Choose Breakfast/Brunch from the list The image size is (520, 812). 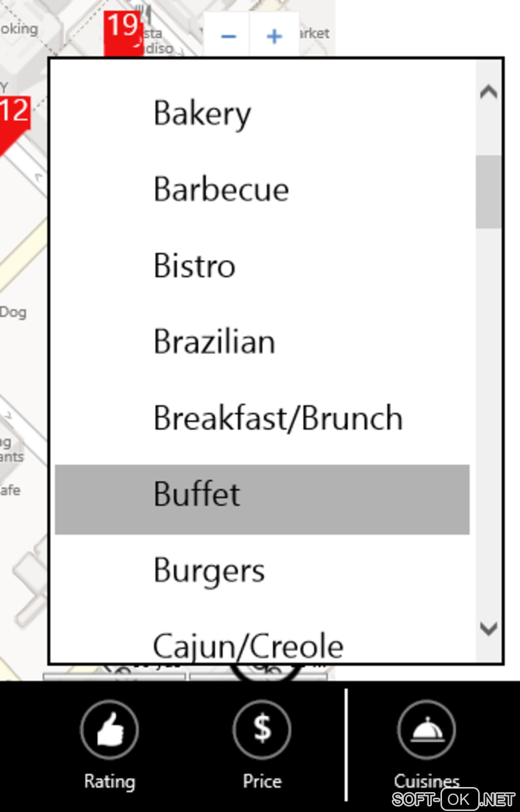click(278, 418)
